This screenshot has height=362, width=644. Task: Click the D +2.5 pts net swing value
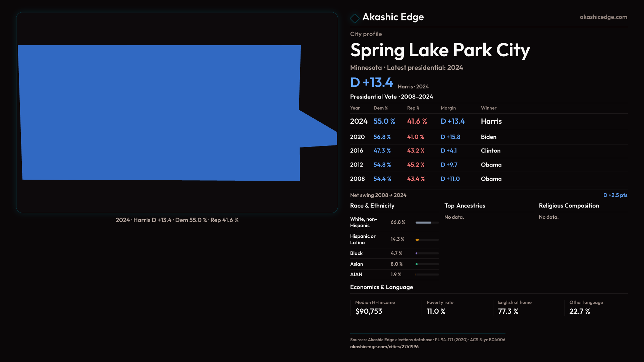[x=615, y=195]
